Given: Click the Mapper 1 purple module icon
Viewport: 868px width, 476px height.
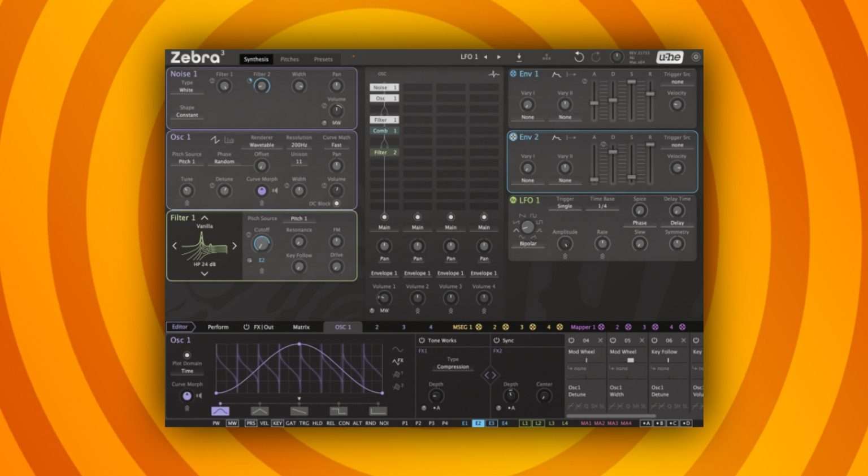Looking at the screenshot, I should tap(601, 327).
